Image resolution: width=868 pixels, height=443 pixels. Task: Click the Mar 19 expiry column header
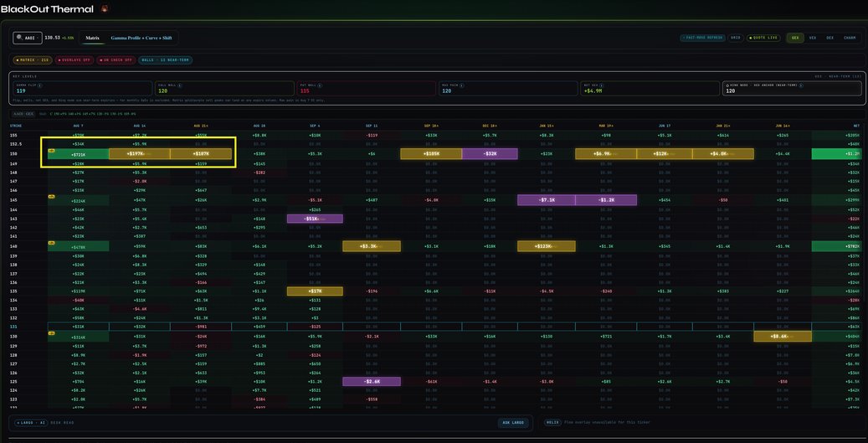coord(606,126)
